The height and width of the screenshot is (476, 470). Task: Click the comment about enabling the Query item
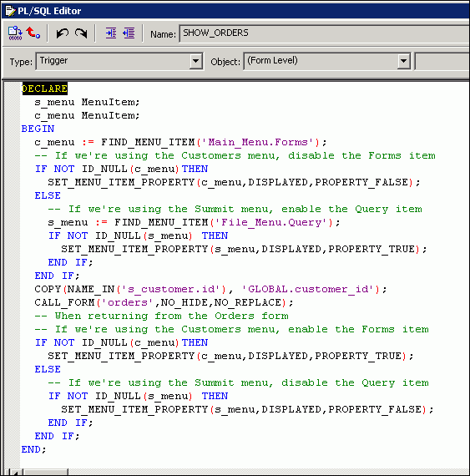235,209
